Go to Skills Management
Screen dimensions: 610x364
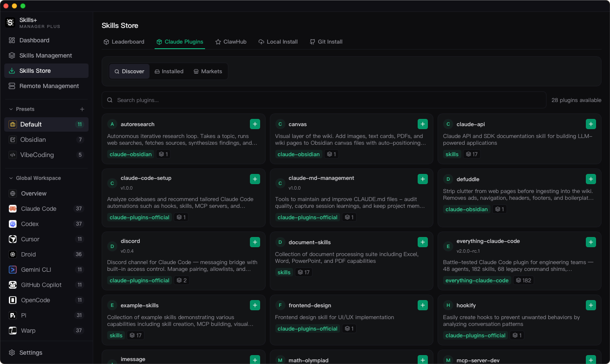46,55
